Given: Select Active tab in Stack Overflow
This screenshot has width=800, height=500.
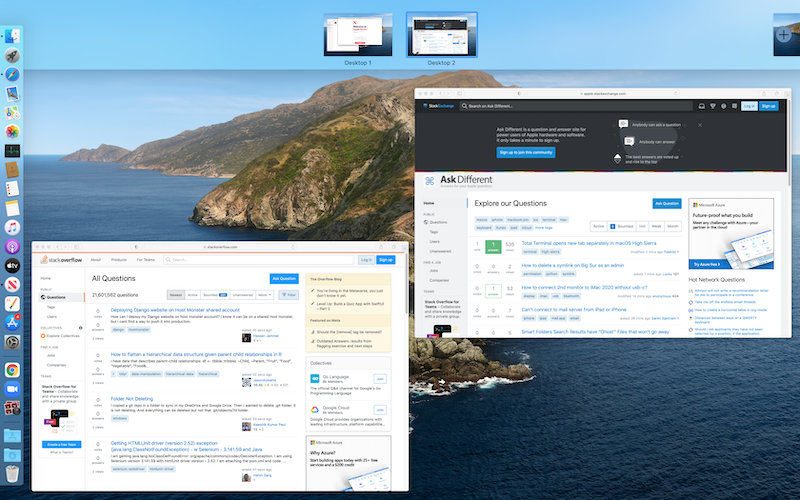Looking at the screenshot, I should click(192, 295).
